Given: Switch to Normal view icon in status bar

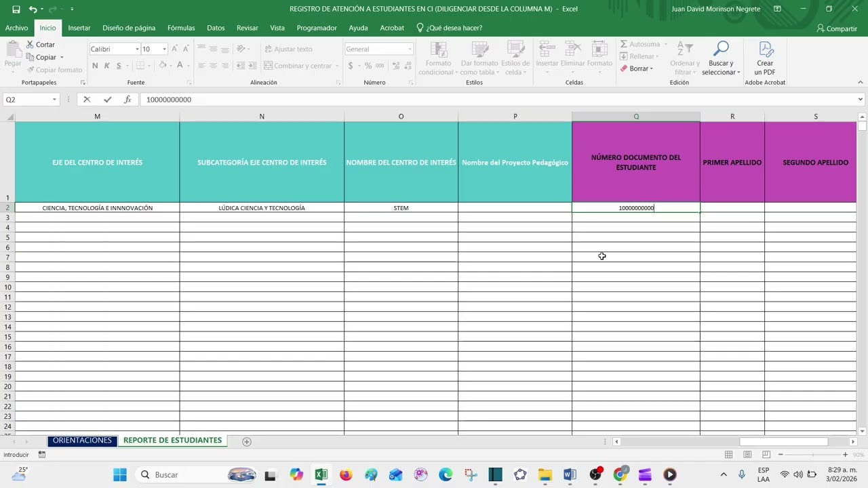Looking at the screenshot, I should coord(728,455).
